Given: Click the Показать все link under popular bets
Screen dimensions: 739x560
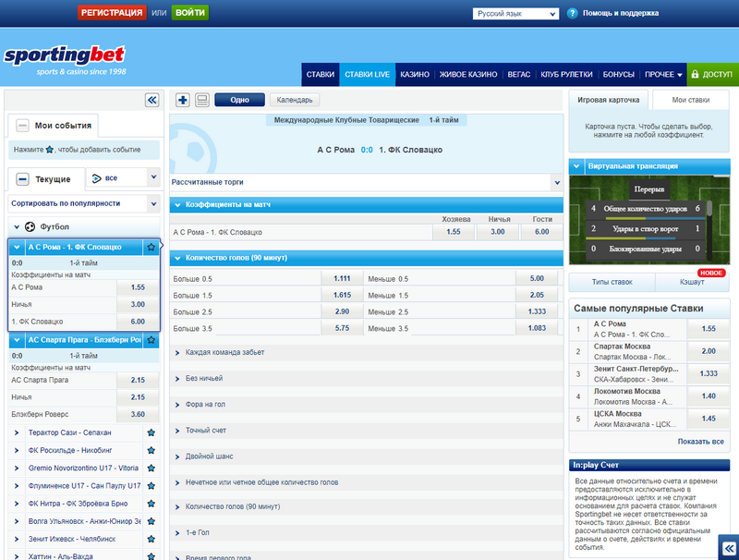Looking at the screenshot, I should pos(699,443).
